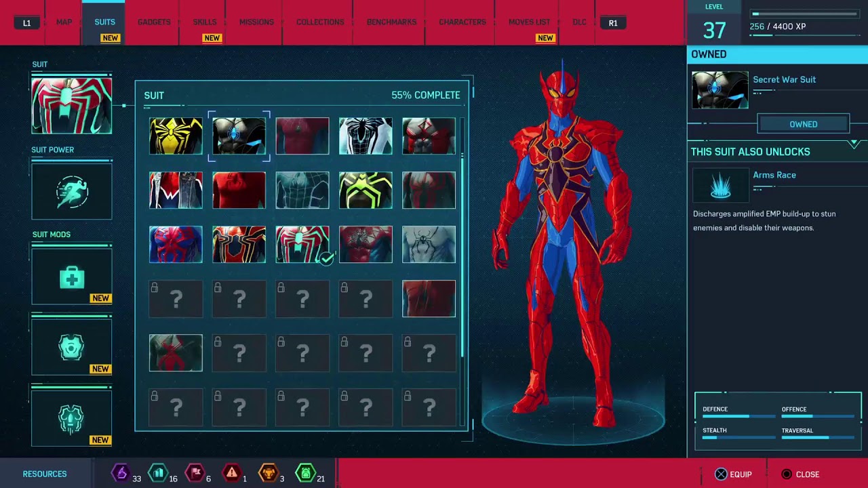Click the resource token icon showing 16
Screen dimensions: 868x488
(157, 472)
